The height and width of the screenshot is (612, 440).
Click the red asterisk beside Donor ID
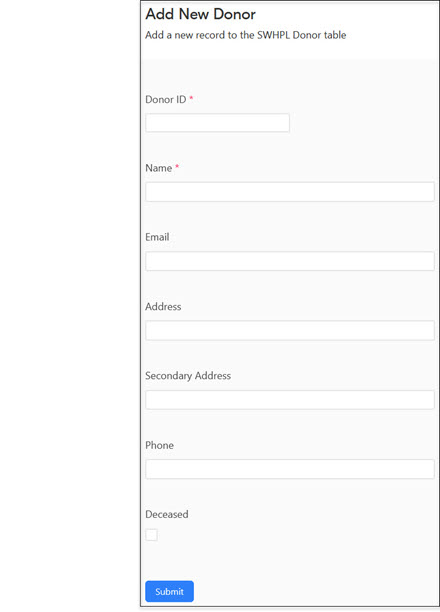pyautogui.click(x=191, y=98)
